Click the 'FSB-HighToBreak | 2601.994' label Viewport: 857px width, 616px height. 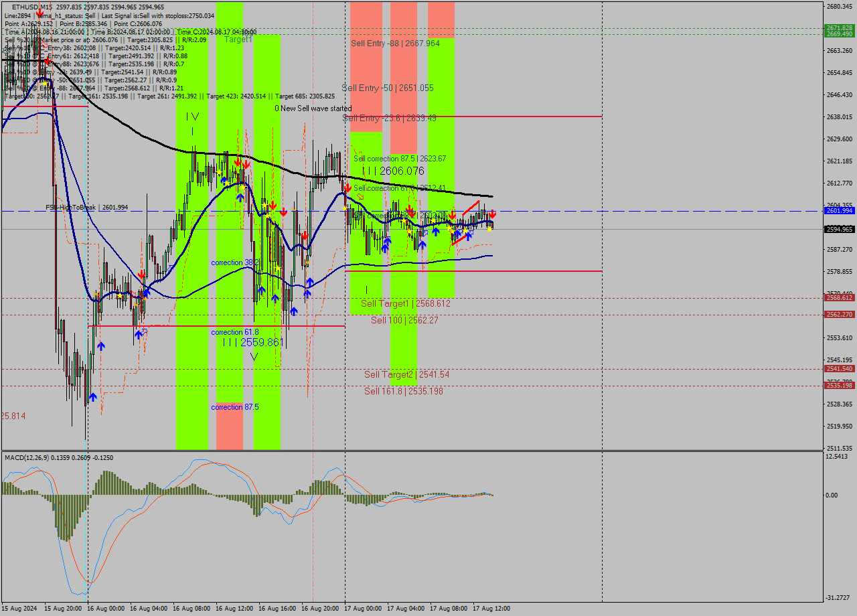coord(86,208)
